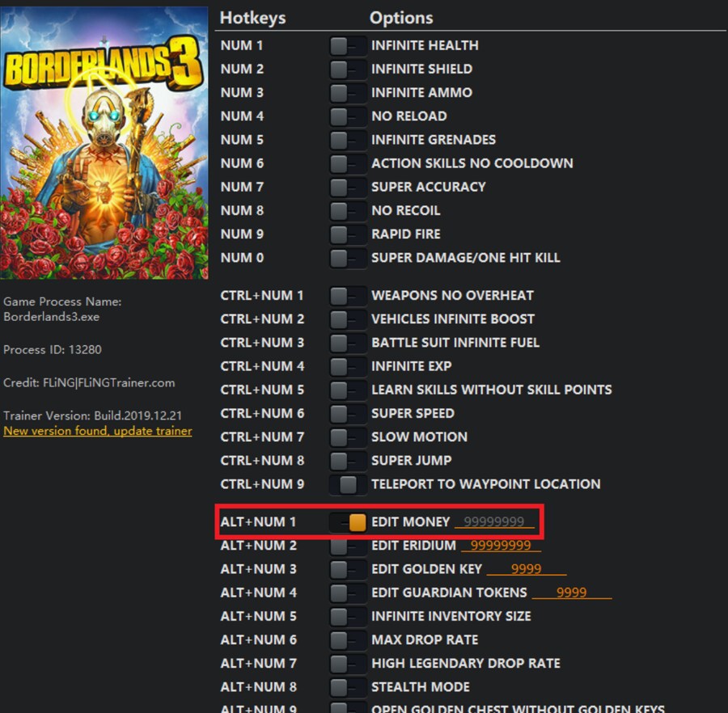The width and height of the screenshot is (728, 713).
Task: Select the Edit Golden Key value field
Action: click(x=526, y=569)
